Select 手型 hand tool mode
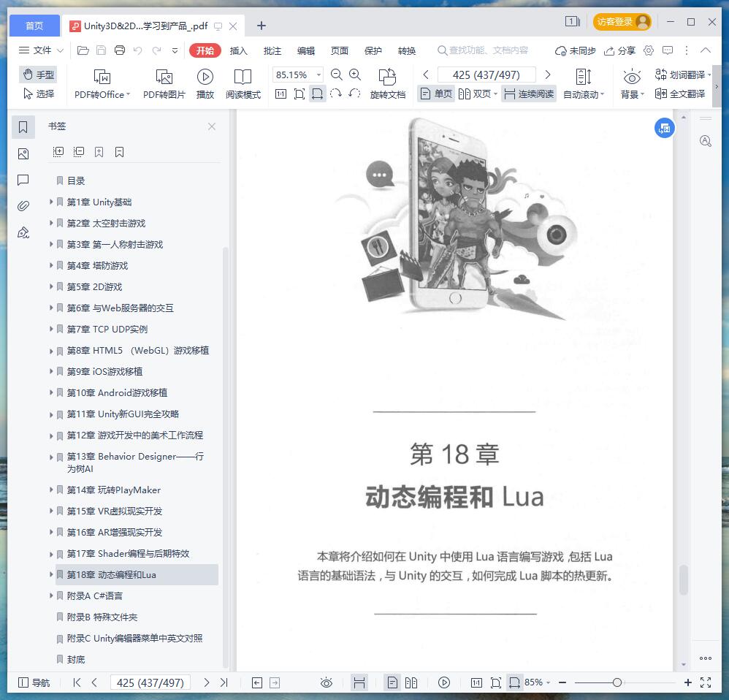This screenshot has width=729, height=700. click(x=39, y=75)
